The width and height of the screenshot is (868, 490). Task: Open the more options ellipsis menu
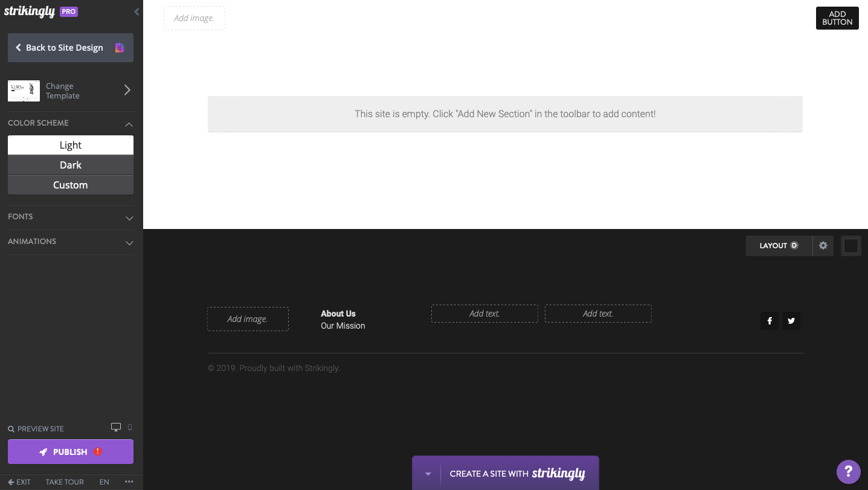coord(128,480)
